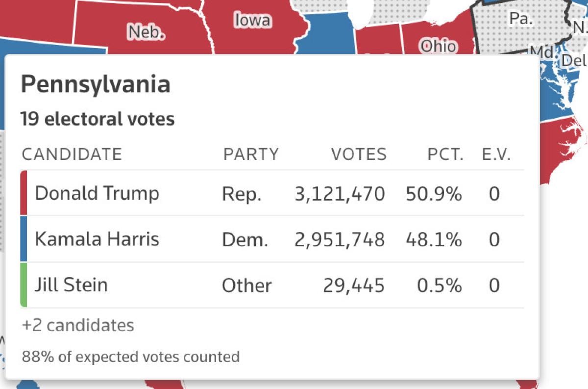
Task: Select Iowa on the map
Action: [x=253, y=21]
